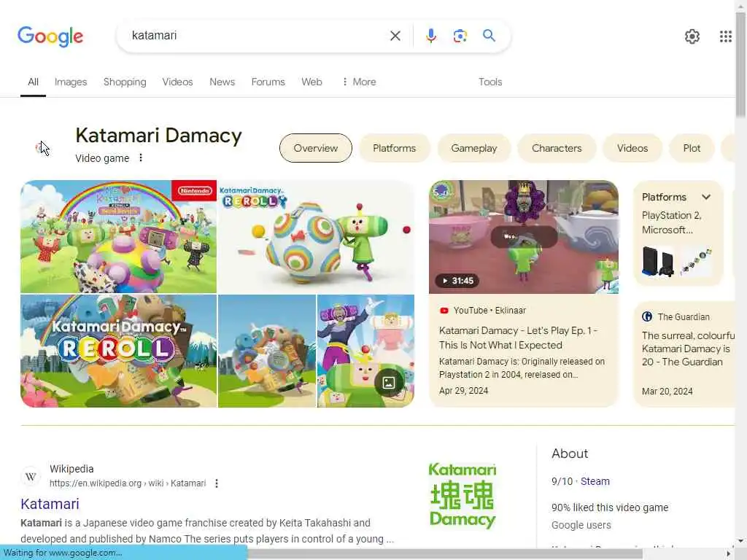Start voice search with microphone icon
The height and width of the screenshot is (560, 747).
coord(430,36)
